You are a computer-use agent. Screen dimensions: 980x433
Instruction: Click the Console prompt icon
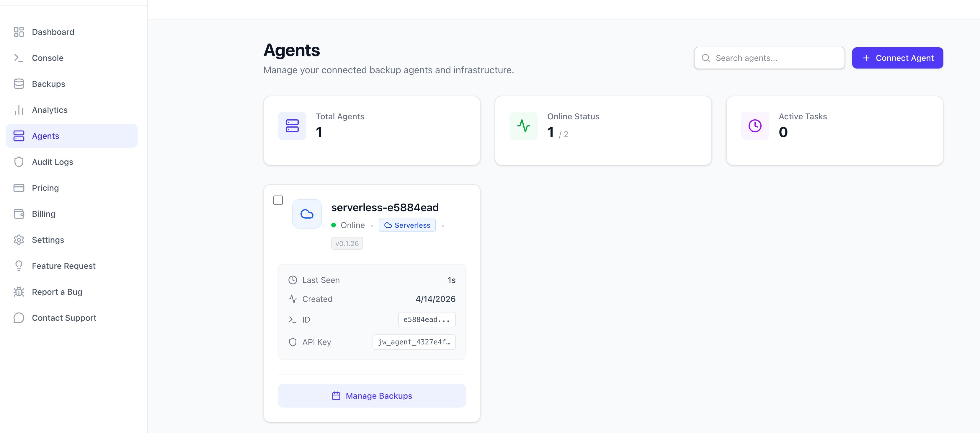(x=19, y=58)
